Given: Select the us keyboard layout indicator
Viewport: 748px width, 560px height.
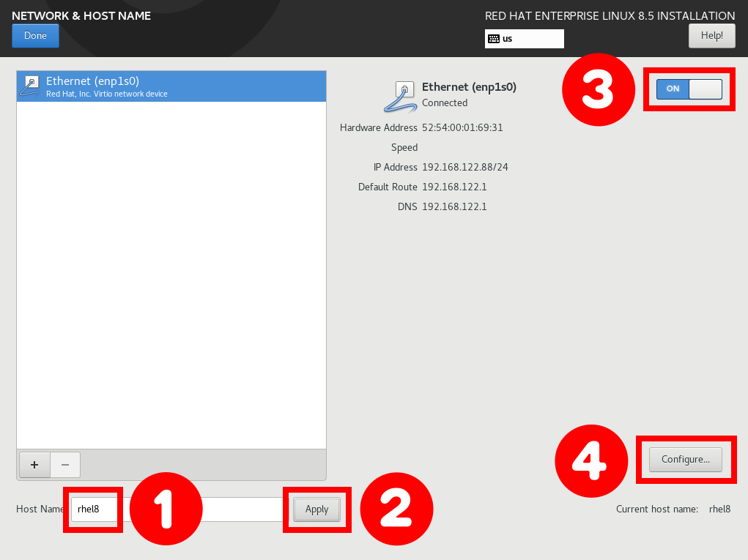Looking at the screenshot, I should point(525,39).
